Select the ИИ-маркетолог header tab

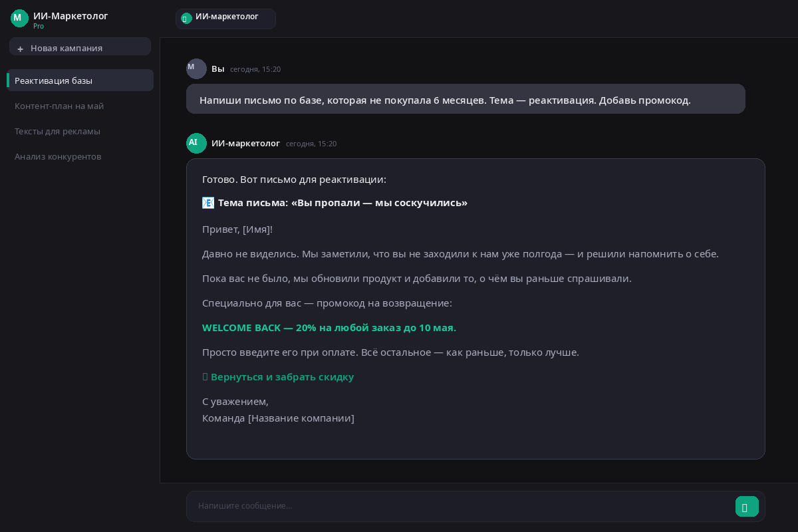point(225,19)
